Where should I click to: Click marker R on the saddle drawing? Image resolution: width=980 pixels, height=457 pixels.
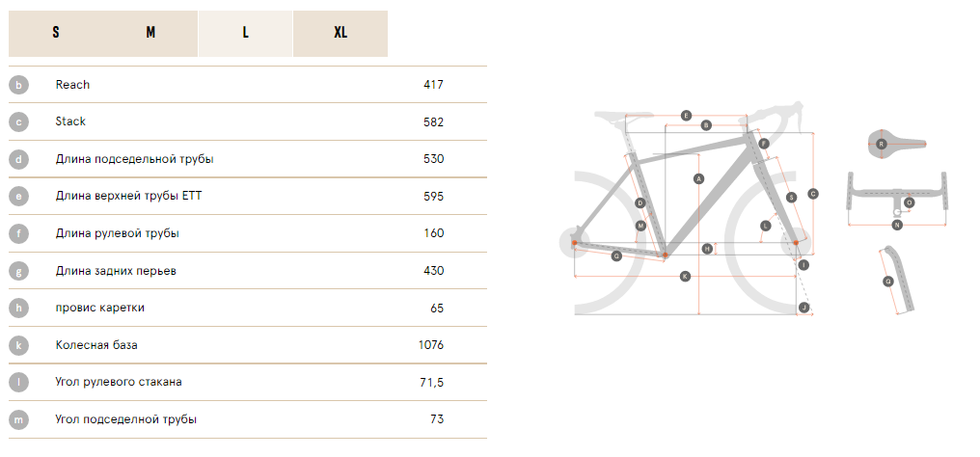click(882, 145)
